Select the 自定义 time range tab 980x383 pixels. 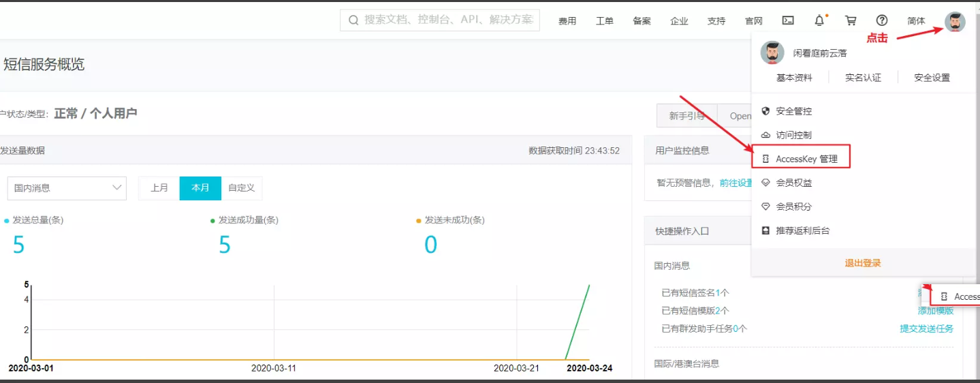pos(242,188)
